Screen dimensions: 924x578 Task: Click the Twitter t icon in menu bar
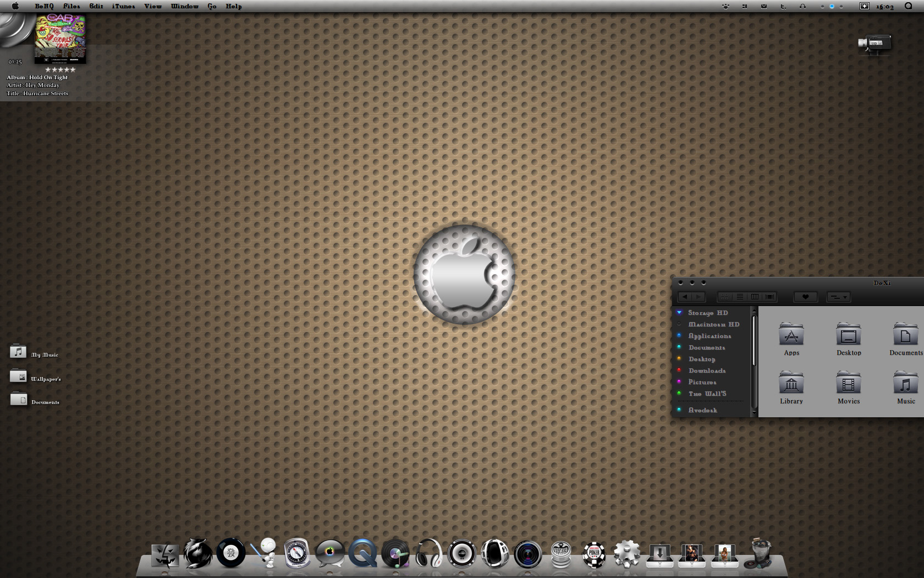pos(783,7)
